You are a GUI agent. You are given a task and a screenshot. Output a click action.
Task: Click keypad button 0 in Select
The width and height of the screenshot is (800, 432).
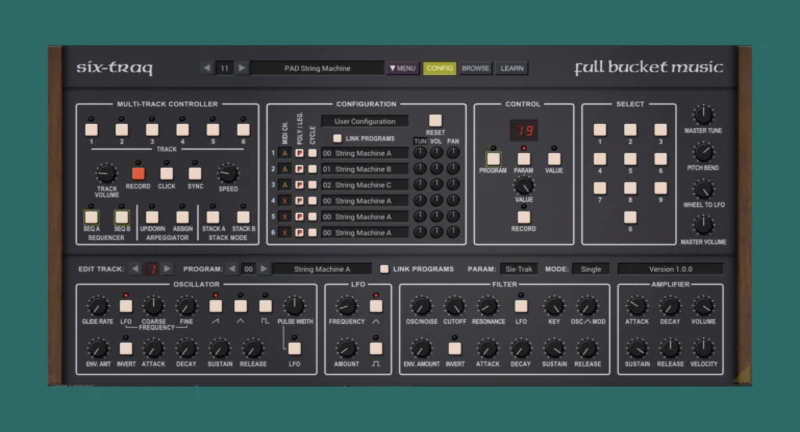[x=630, y=218]
